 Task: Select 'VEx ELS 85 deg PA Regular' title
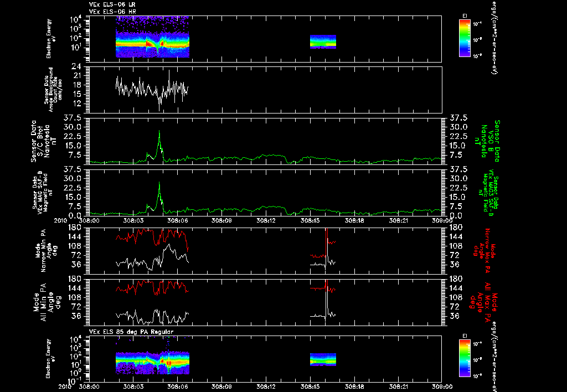(x=131, y=332)
